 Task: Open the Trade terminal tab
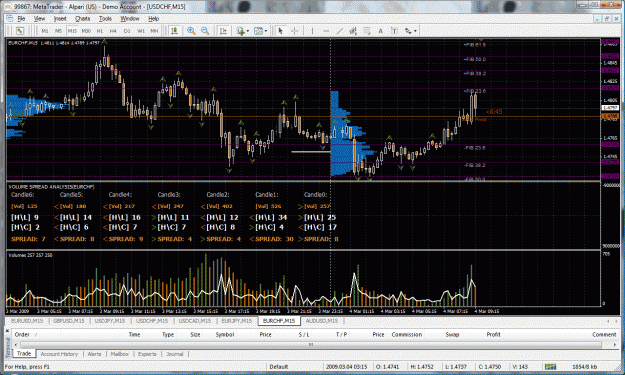(x=24, y=353)
